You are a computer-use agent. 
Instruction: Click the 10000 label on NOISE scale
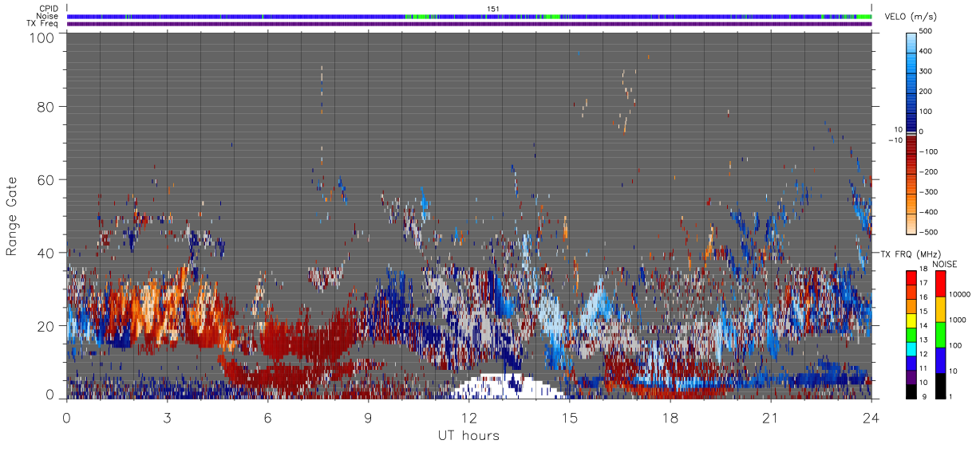point(960,294)
